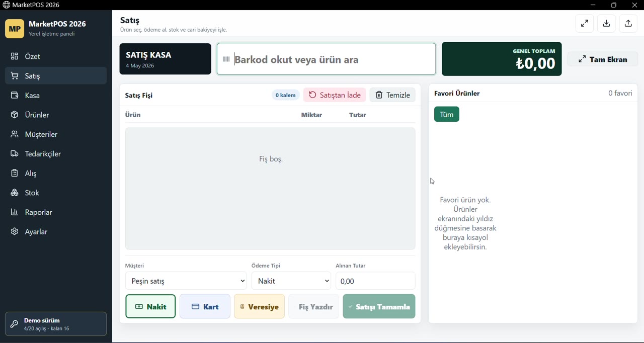Click the globe icon in title bar
644x343 pixels.
click(x=6, y=5)
